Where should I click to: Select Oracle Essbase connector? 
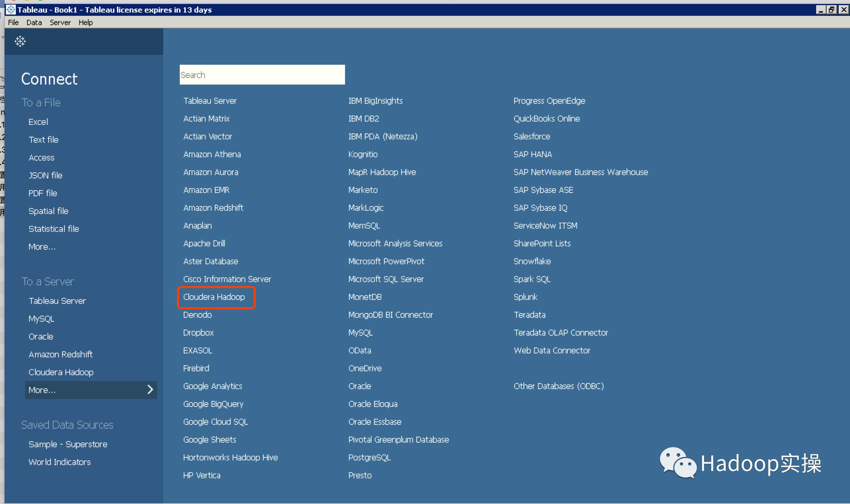[375, 422]
